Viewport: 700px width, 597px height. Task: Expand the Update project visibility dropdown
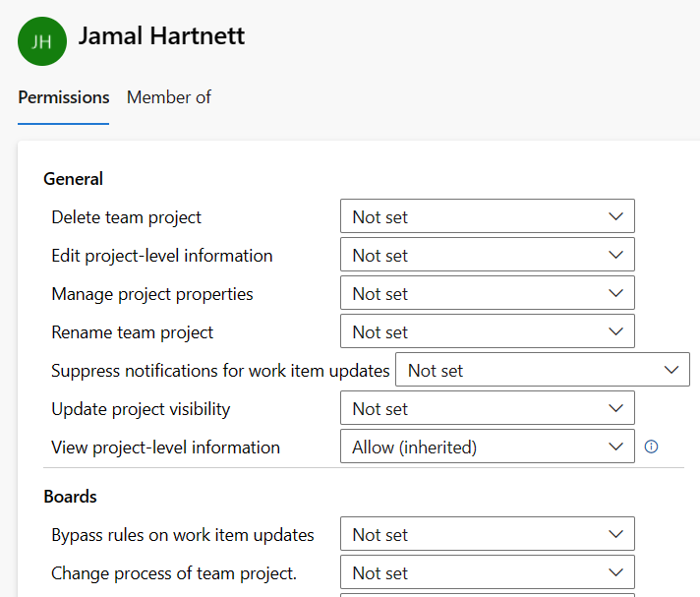[487, 408]
